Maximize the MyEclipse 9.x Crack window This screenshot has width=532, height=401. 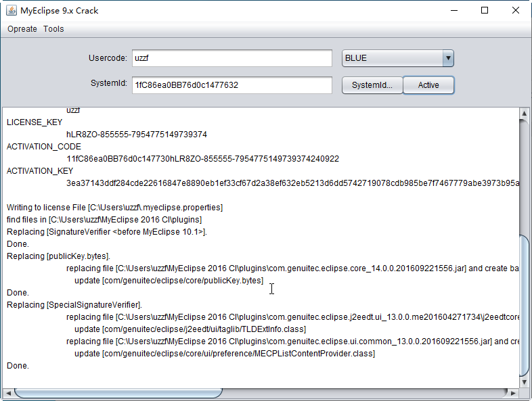pyautogui.click(x=485, y=11)
